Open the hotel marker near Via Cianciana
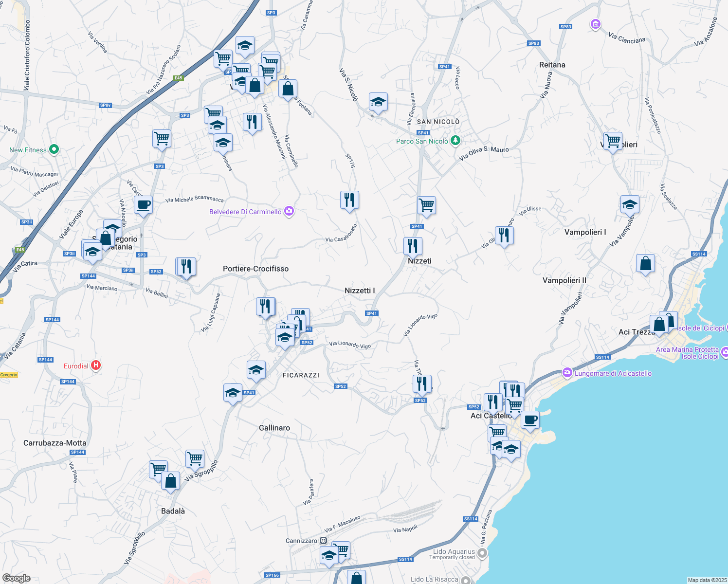 pyautogui.click(x=595, y=24)
